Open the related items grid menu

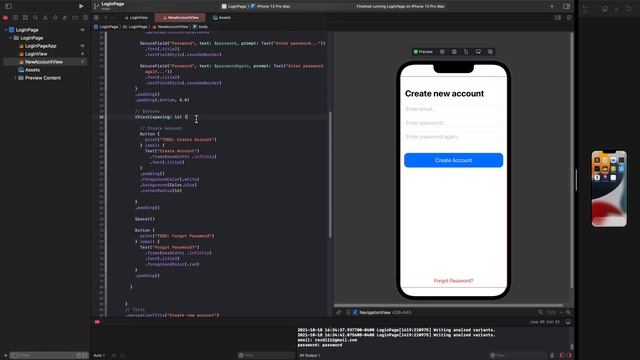pyautogui.click(x=96, y=18)
